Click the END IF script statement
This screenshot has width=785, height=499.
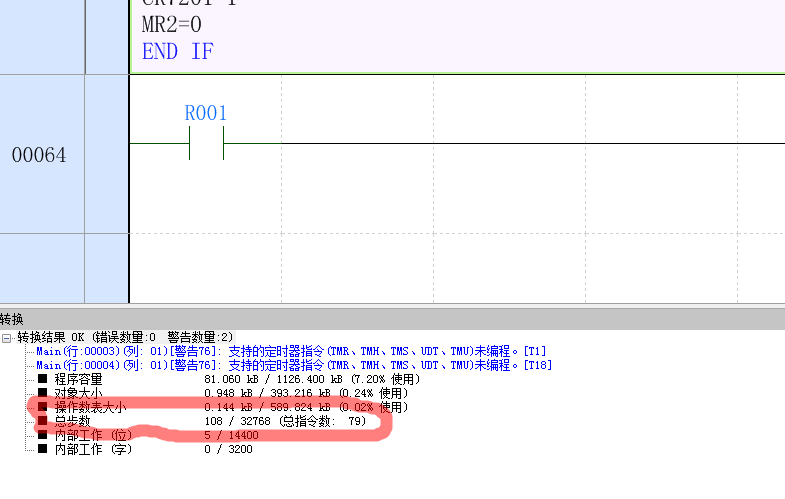[x=177, y=52]
